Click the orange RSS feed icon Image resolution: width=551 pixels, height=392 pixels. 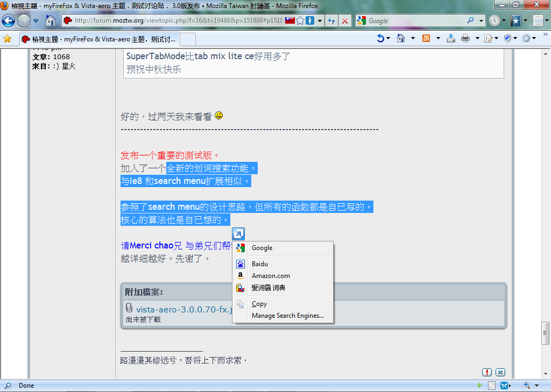426,38
